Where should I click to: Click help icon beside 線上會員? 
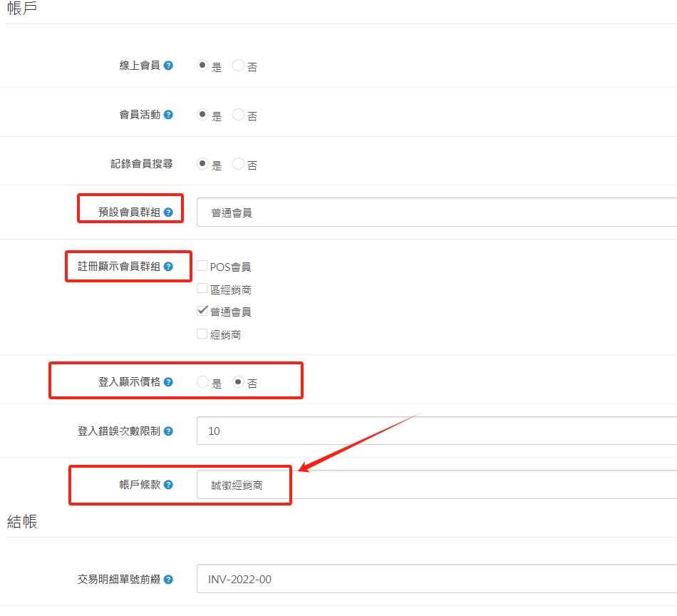pyautogui.click(x=168, y=66)
